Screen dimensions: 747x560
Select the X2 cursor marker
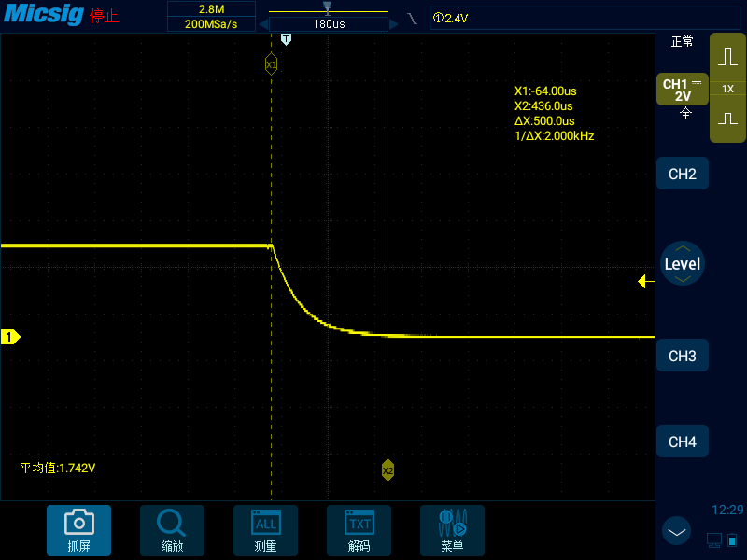(388, 470)
